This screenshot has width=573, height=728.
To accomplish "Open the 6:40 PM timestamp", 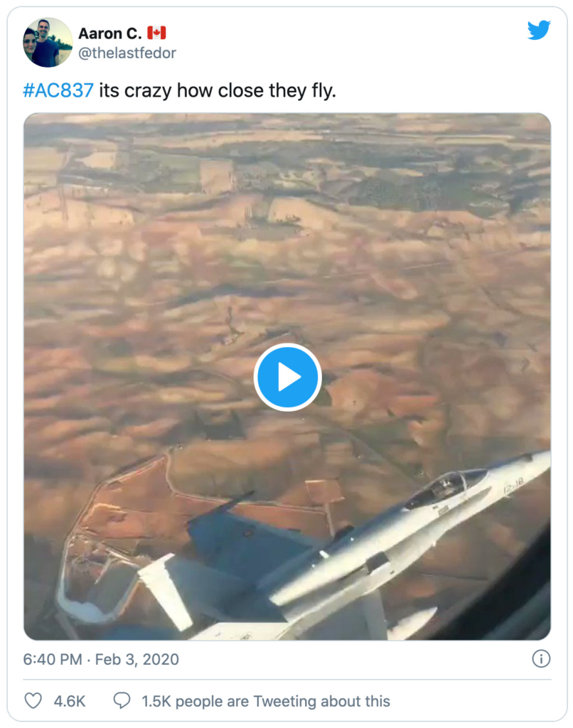I will coord(53,659).
